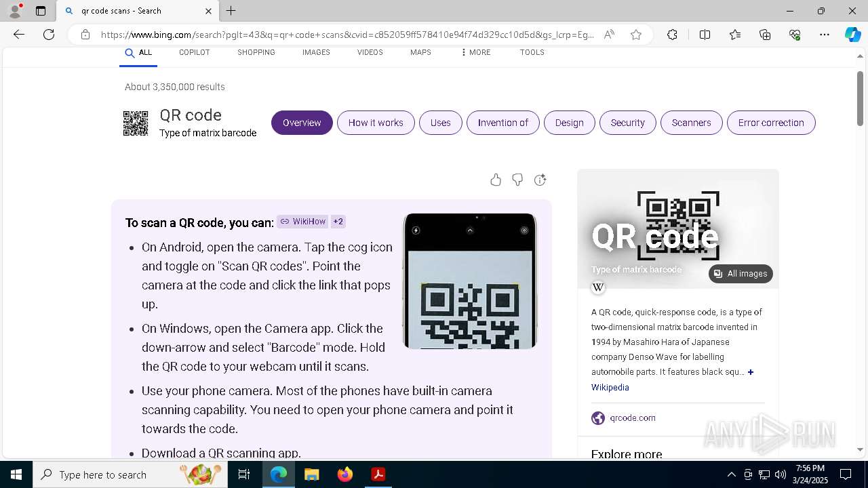This screenshot has width=868, height=488.
Task: Launch Firefox from taskbar
Action: (345, 474)
